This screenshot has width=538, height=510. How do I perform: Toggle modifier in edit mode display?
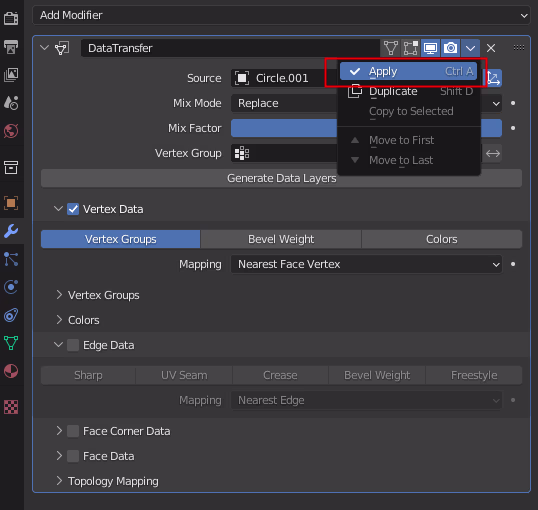410,48
